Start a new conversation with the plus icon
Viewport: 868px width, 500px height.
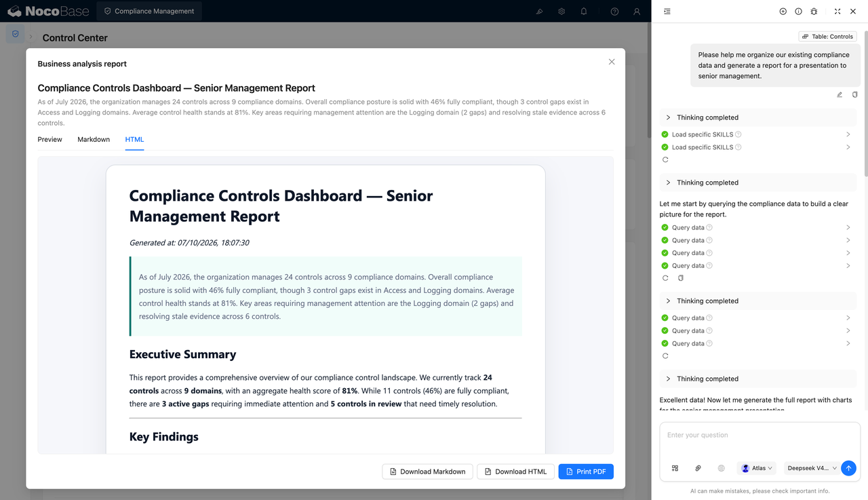783,12
